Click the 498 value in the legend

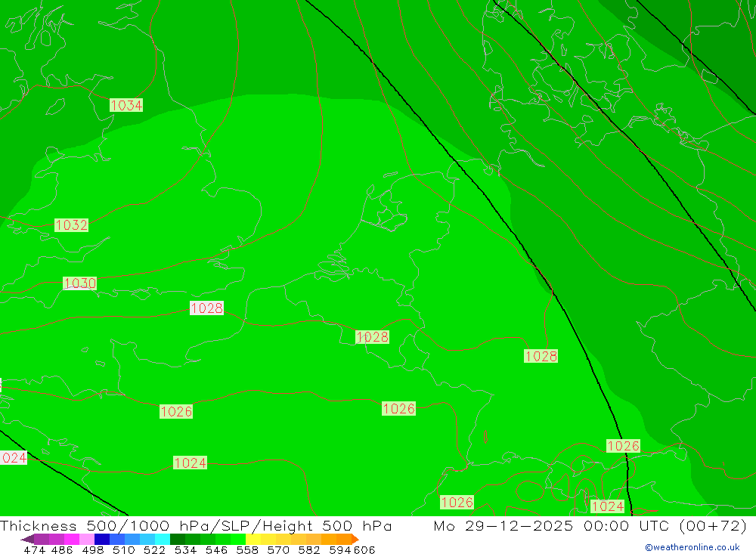click(92, 550)
